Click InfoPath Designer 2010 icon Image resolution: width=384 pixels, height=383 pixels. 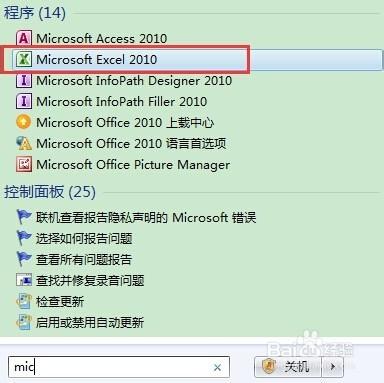coord(24,80)
